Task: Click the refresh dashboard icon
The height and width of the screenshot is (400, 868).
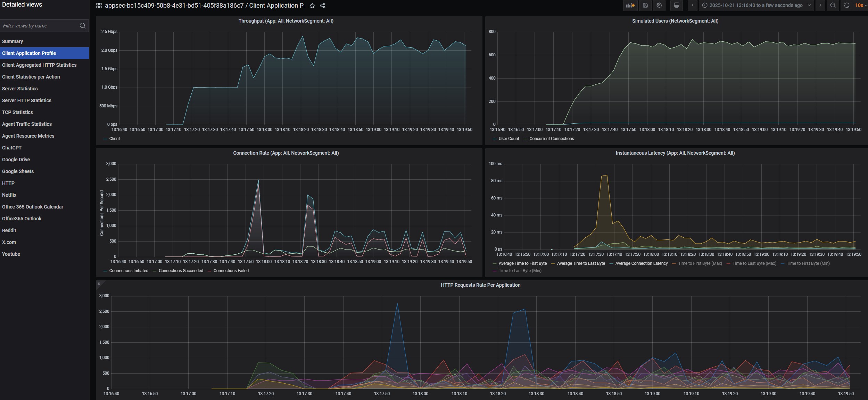Action: [x=847, y=5]
